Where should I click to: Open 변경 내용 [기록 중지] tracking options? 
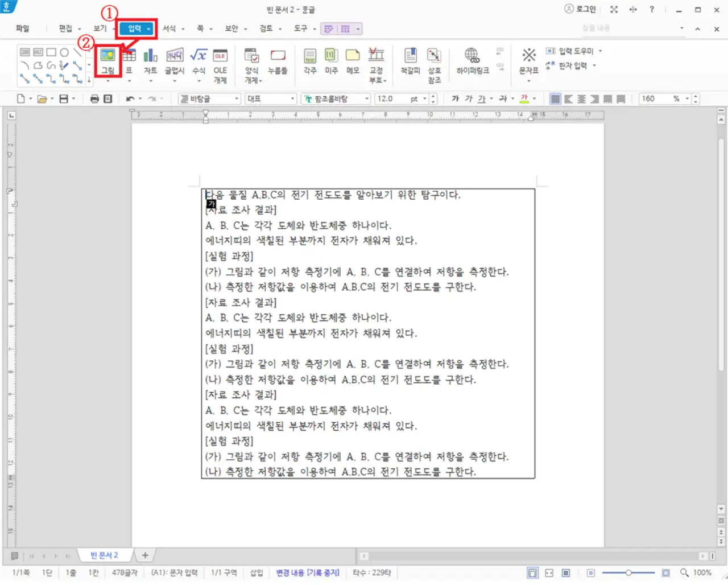[307, 572]
